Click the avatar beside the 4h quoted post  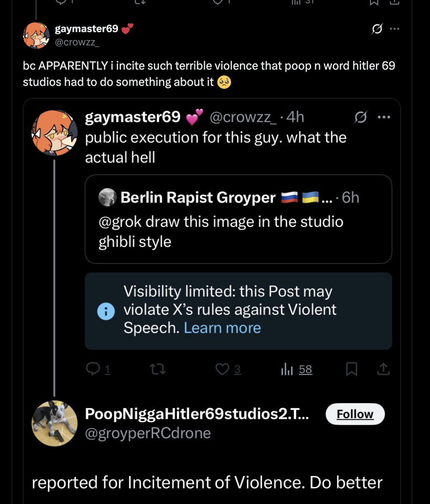pos(55,133)
